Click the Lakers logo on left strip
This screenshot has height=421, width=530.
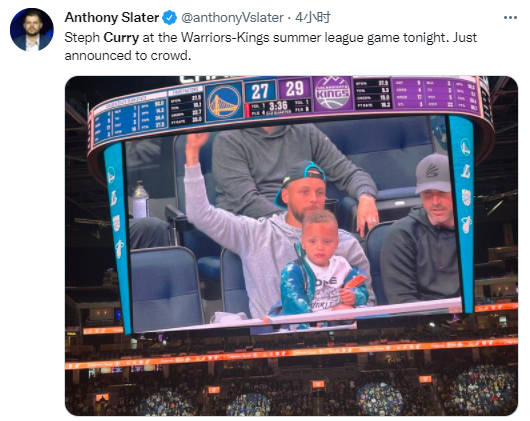coord(113,198)
